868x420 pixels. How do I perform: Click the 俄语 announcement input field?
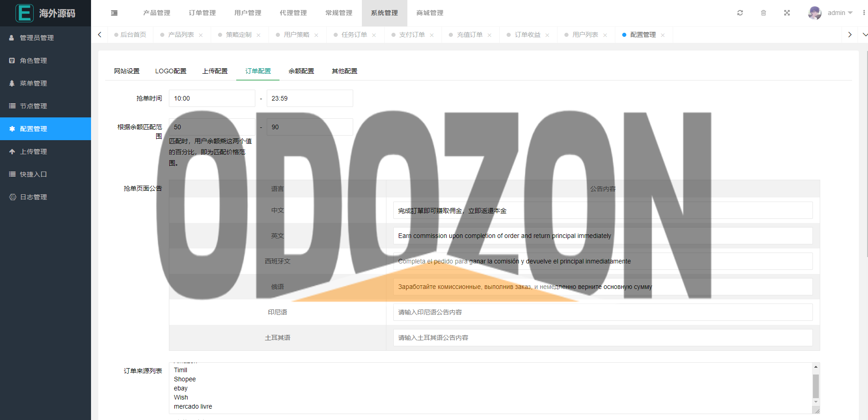pos(603,287)
